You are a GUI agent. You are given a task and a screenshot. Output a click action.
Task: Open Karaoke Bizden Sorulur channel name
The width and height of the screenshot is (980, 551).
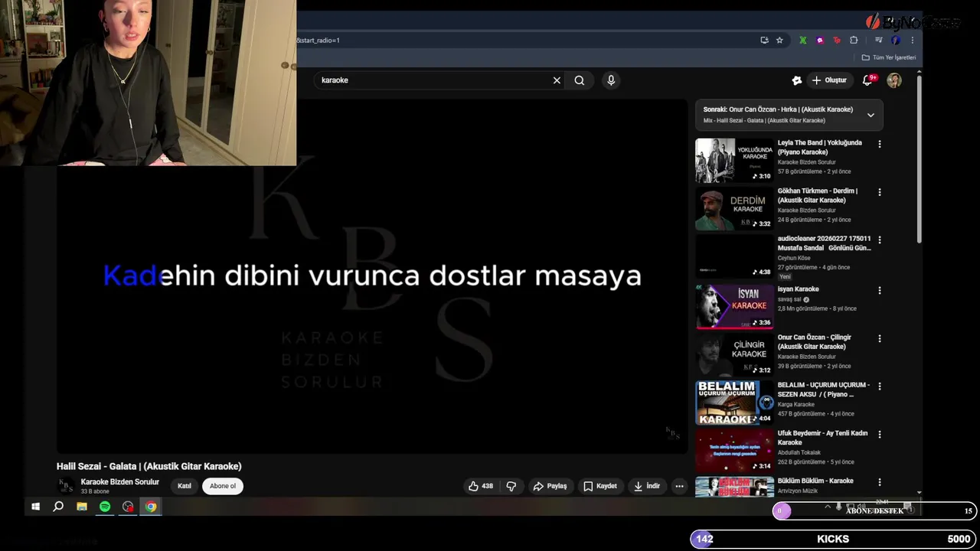120,482
